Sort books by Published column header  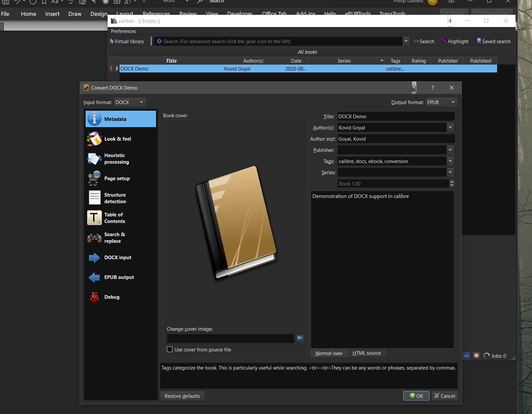click(x=480, y=61)
